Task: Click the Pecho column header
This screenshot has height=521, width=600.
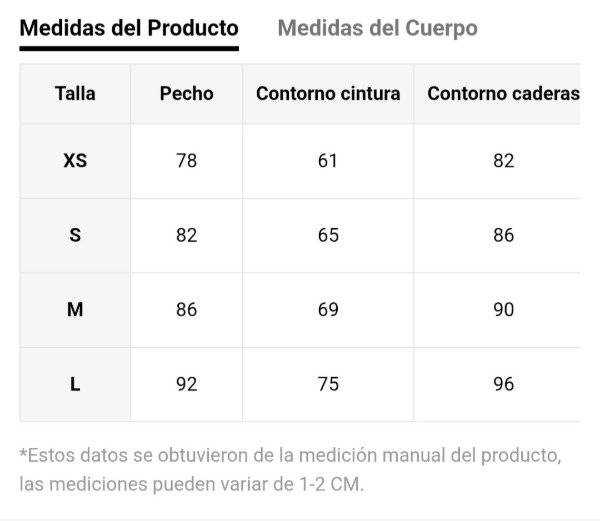Action: coord(186,94)
